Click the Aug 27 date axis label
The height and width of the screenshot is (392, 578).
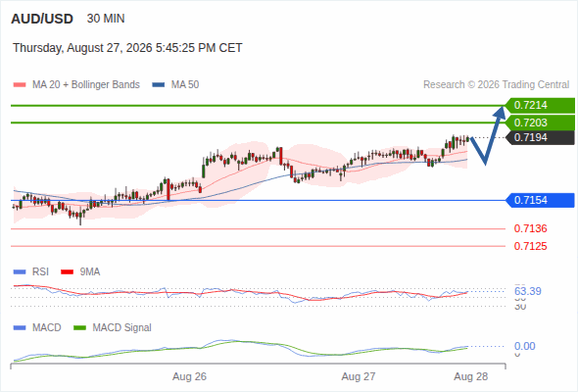[359, 376]
